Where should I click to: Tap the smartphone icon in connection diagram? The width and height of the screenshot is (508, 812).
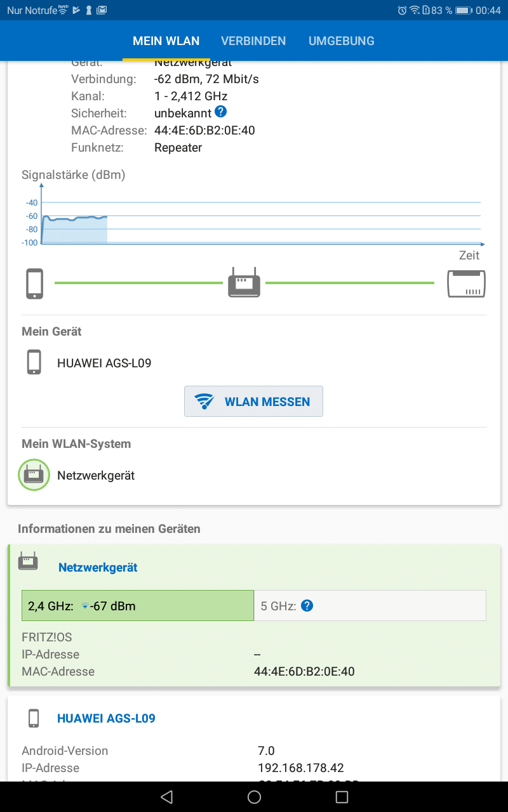[35, 283]
